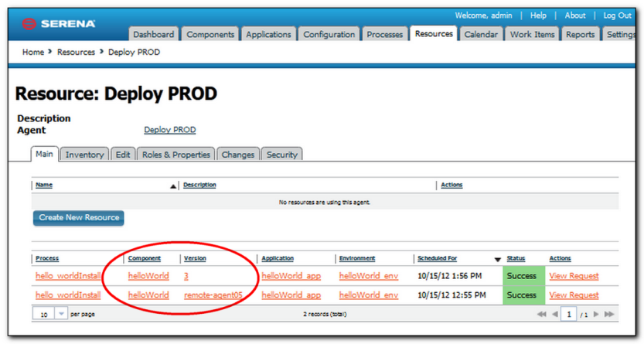The width and height of the screenshot is (644, 344).
Task: Click the Deploy PROD breadcrumb text
Action: (x=134, y=52)
